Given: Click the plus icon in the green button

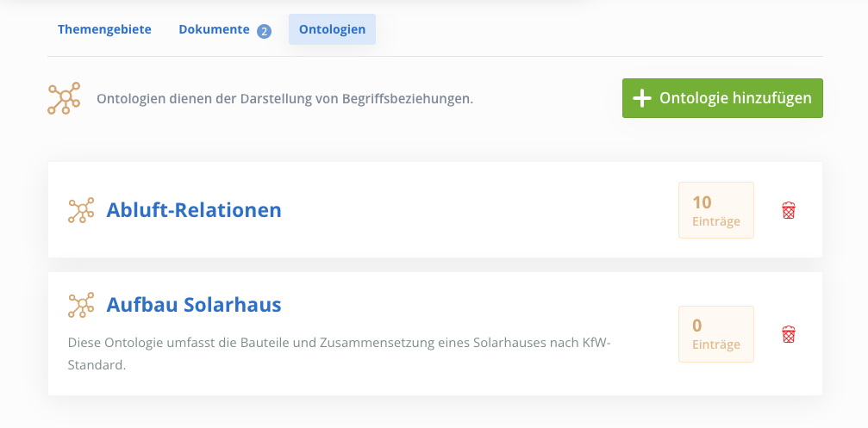Looking at the screenshot, I should 641,98.
